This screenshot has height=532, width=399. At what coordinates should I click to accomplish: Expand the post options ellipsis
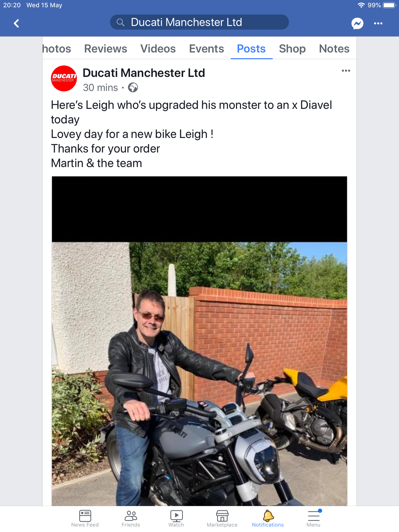pyautogui.click(x=346, y=70)
